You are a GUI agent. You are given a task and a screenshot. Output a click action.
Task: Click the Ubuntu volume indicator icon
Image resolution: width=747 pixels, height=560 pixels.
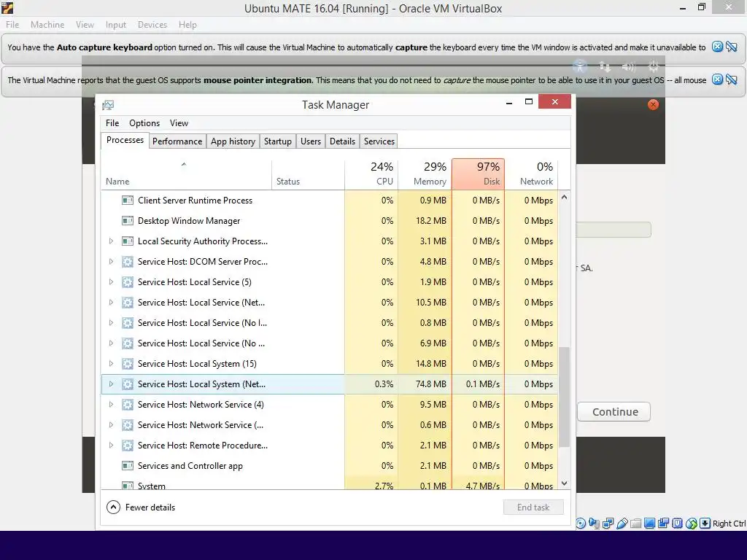(629, 66)
